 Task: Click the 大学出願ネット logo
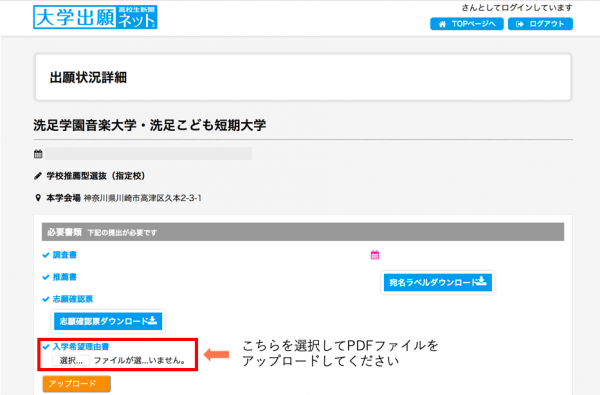(x=95, y=17)
